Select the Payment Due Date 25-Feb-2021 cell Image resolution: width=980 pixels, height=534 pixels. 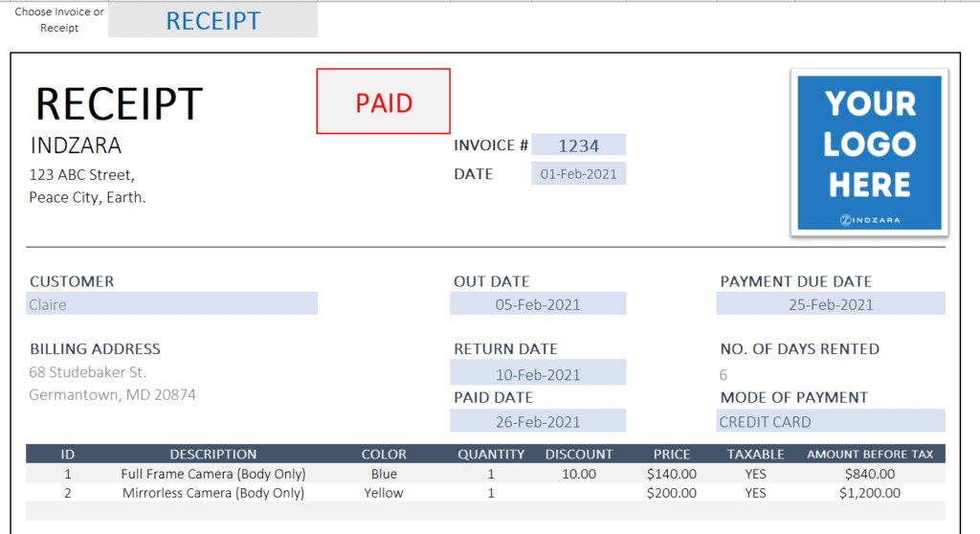pyautogui.click(x=831, y=304)
